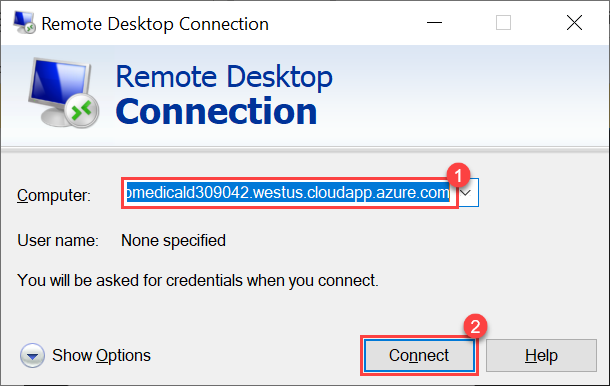Click inside the Computer address field
Viewport: 610px width, 386px height.
point(289,193)
